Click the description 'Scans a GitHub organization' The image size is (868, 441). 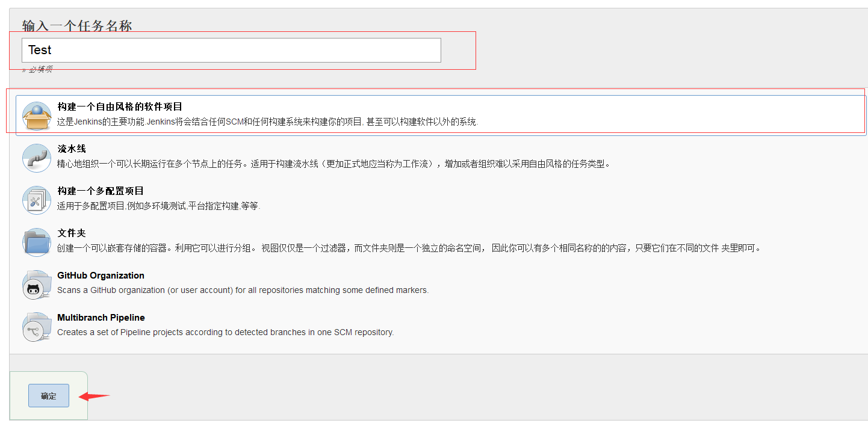tap(243, 290)
